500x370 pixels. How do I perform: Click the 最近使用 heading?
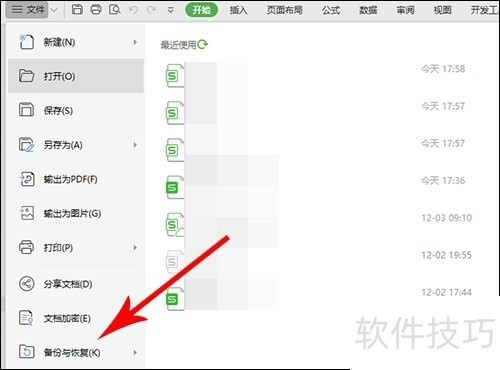tap(178, 45)
